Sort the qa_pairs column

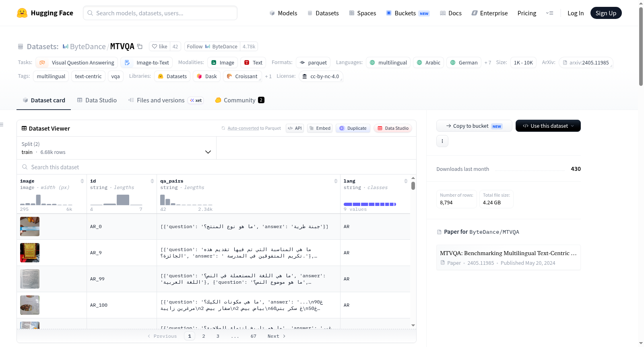click(336, 181)
